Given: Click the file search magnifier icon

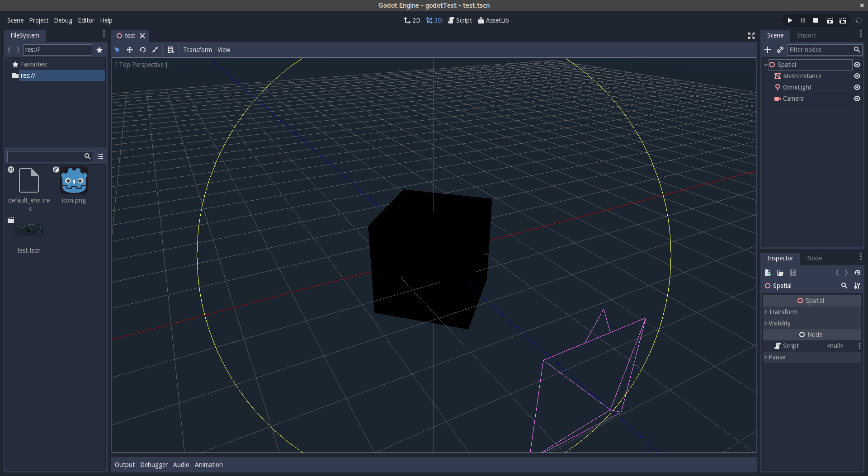Looking at the screenshot, I should pyautogui.click(x=87, y=156).
